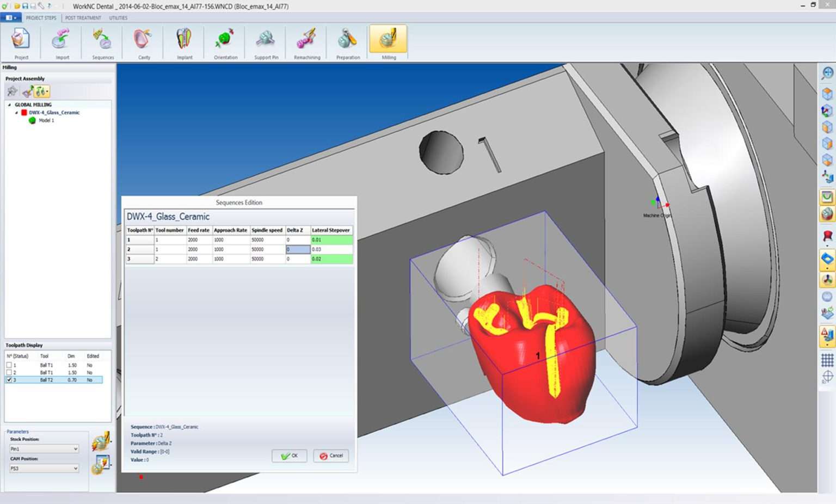This screenshot has height=504, width=836.
Task: Check toolpath 1 Ball T1 in Toolpath Display
Action: (9, 365)
